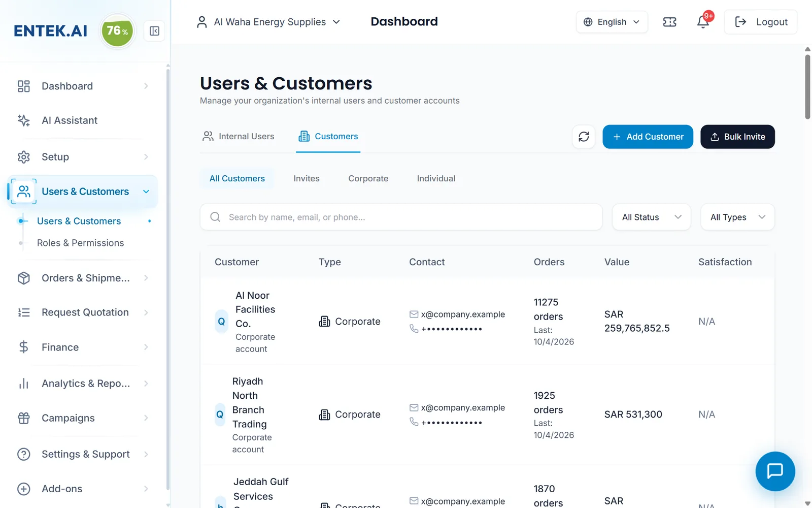This screenshot has height=508, width=812.
Task: Click the Settings & Support help icon
Action: [x=24, y=454]
